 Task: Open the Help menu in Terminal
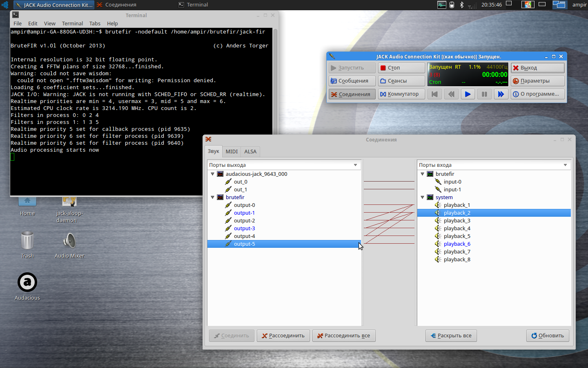(112, 23)
